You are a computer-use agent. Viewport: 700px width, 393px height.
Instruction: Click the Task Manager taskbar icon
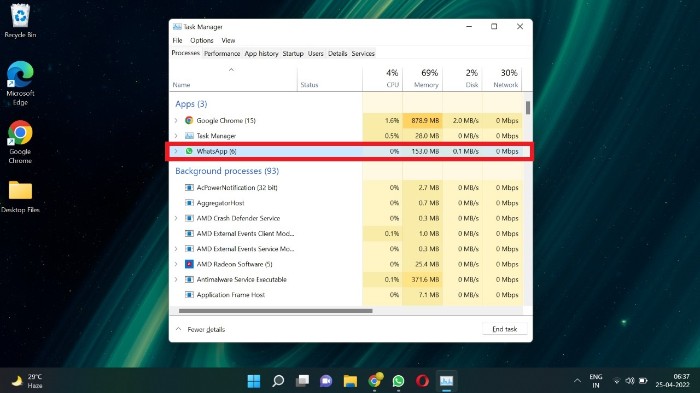pyautogui.click(x=446, y=381)
